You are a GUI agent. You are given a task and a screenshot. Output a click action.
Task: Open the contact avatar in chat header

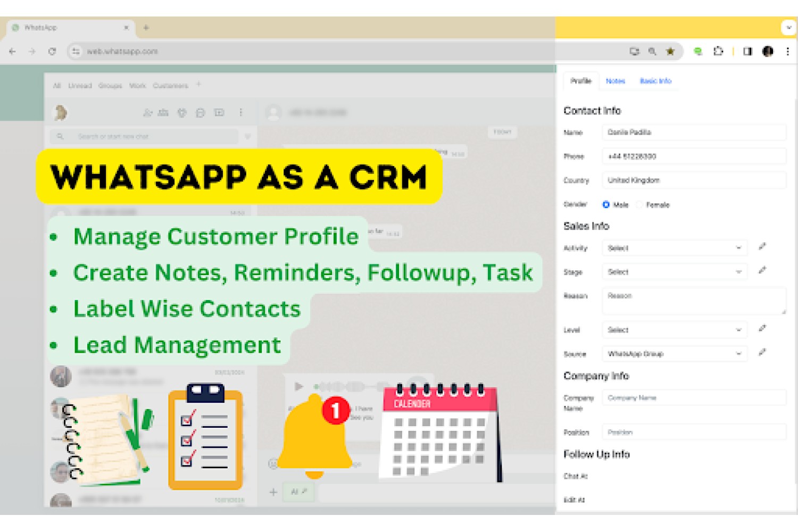click(273, 113)
